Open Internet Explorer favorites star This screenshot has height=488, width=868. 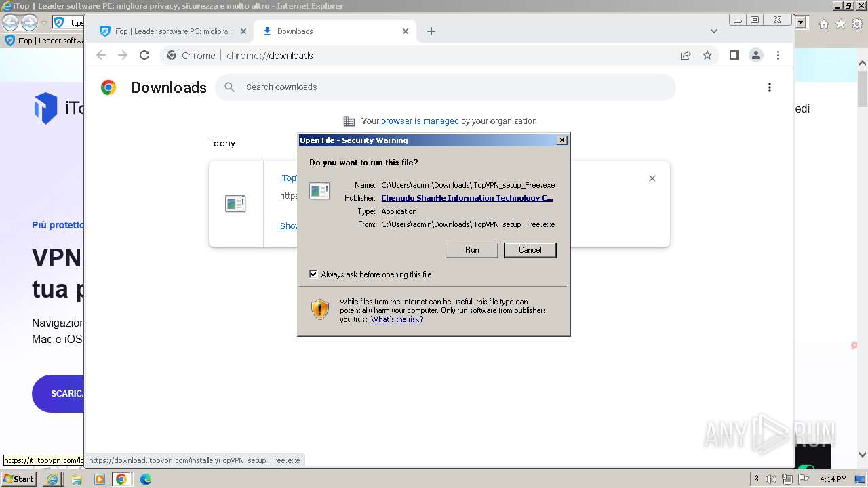pos(840,24)
